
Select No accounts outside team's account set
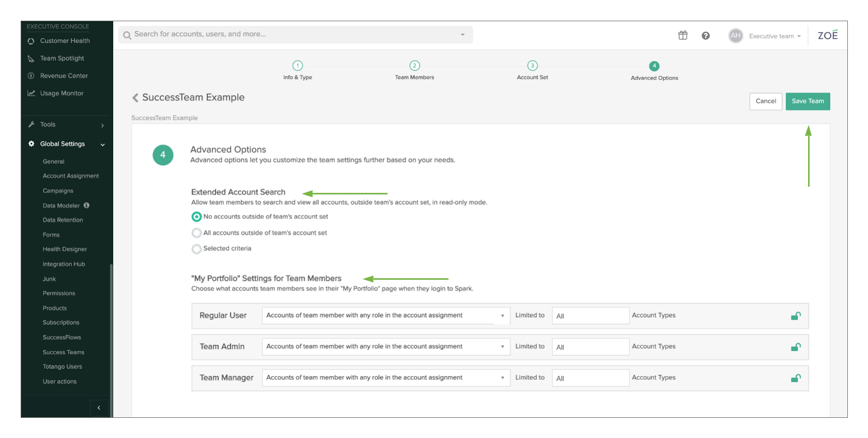tap(197, 217)
